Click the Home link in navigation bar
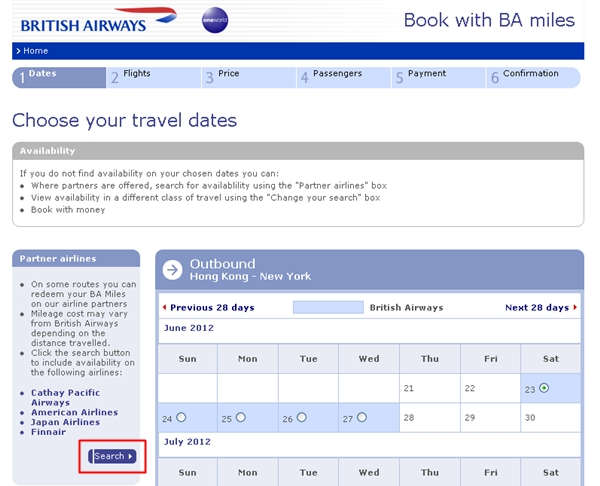 (x=36, y=51)
